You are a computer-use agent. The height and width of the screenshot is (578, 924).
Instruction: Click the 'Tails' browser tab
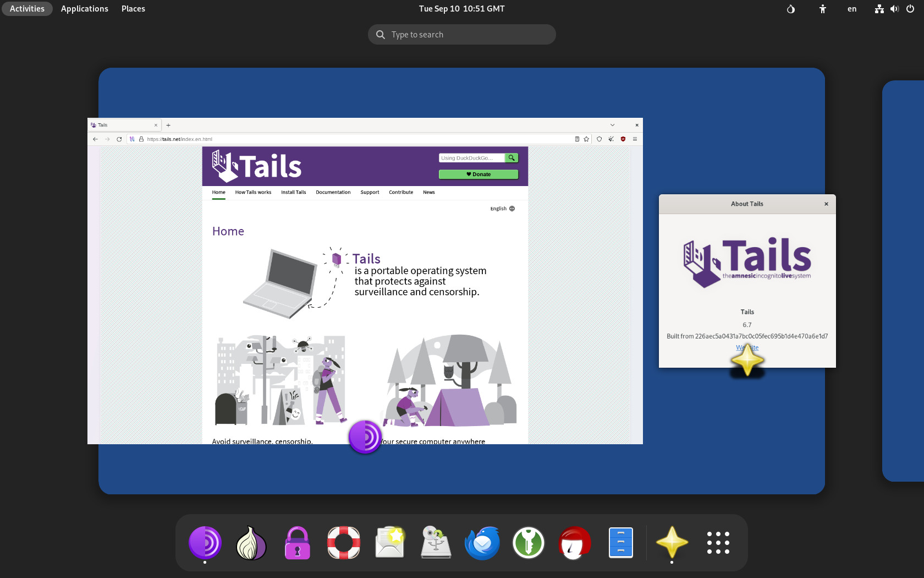coord(124,125)
